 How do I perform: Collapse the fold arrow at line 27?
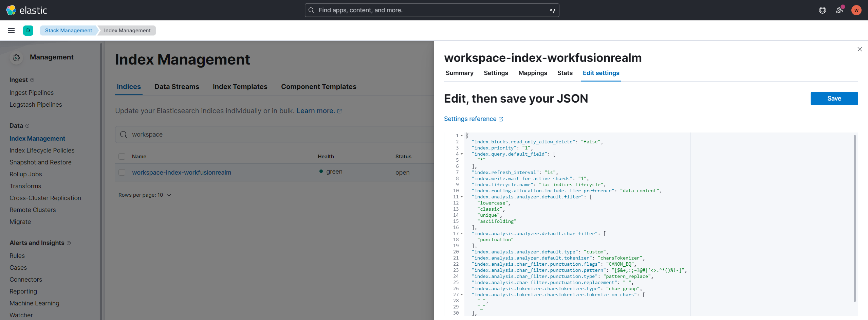coord(462,295)
